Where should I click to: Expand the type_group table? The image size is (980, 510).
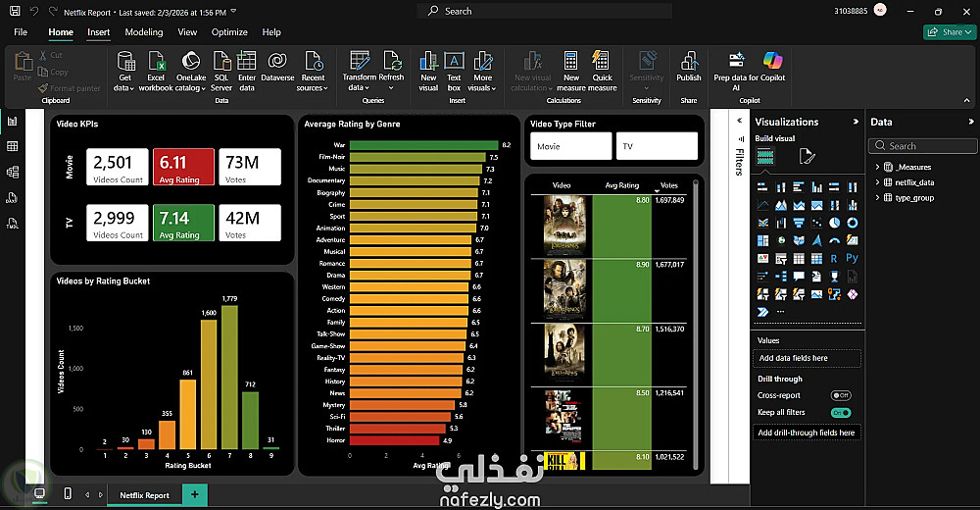pos(877,198)
